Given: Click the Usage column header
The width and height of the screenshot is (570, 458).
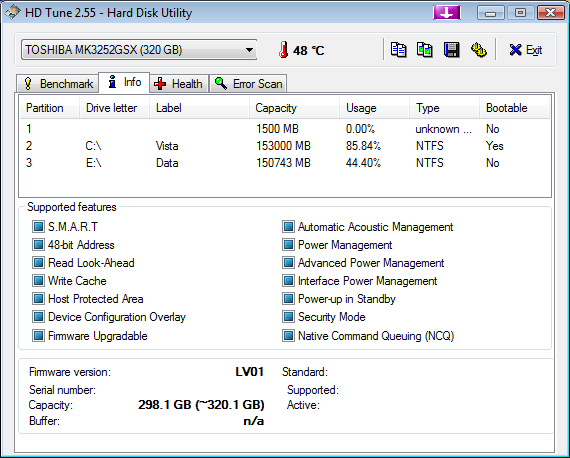Looking at the screenshot, I should (x=374, y=108).
